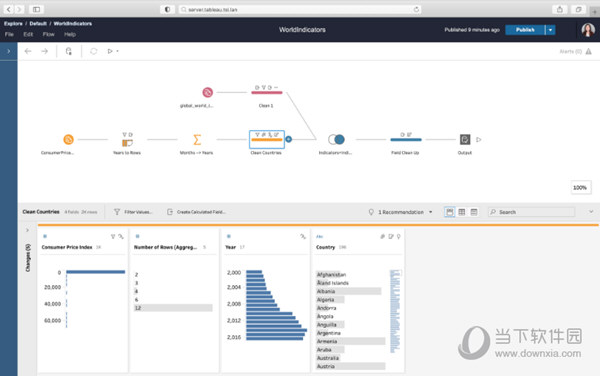
Task: Click the Safari address bar
Action: pos(300,9)
